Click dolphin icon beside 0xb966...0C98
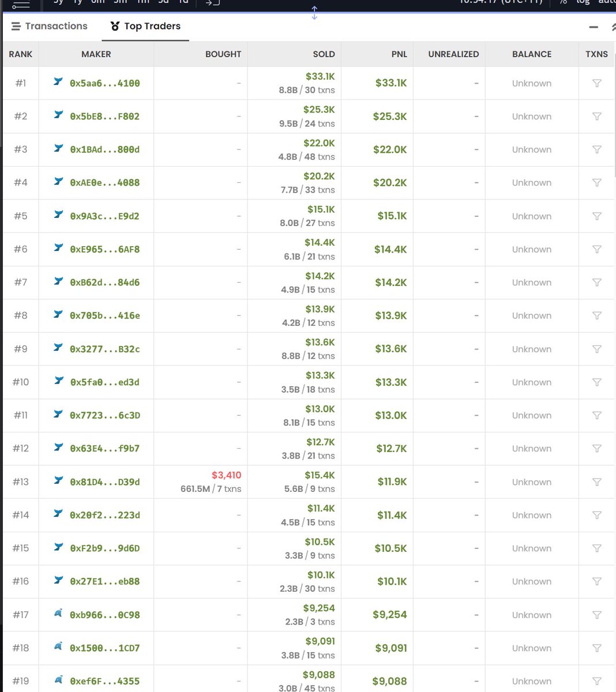This screenshot has width=616, height=692. coord(58,613)
